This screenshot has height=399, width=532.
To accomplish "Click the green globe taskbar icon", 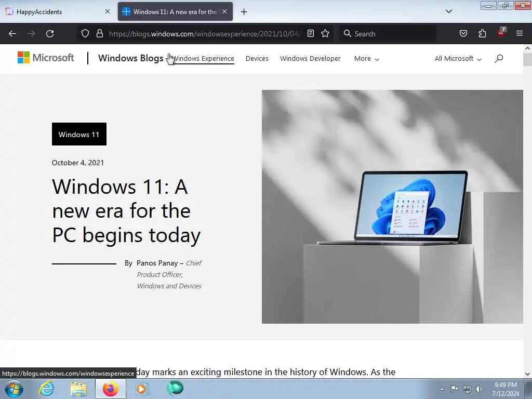I will click(175, 388).
